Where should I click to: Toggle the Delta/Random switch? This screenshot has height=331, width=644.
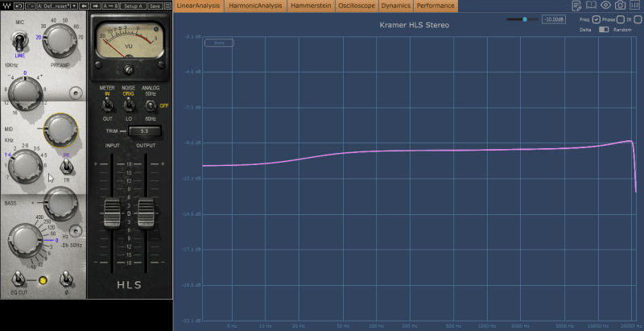[x=603, y=30]
